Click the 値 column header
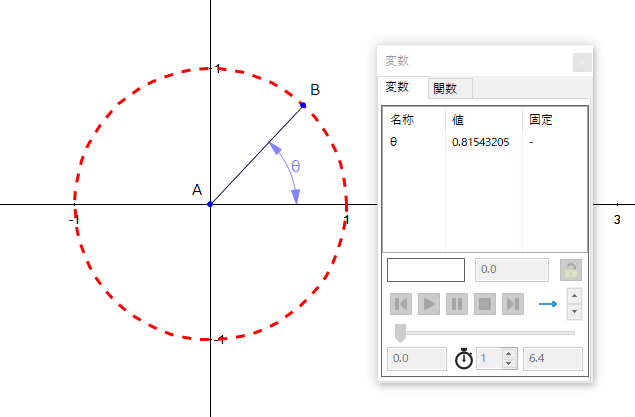This screenshot has height=417, width=635. coord(459,120)
